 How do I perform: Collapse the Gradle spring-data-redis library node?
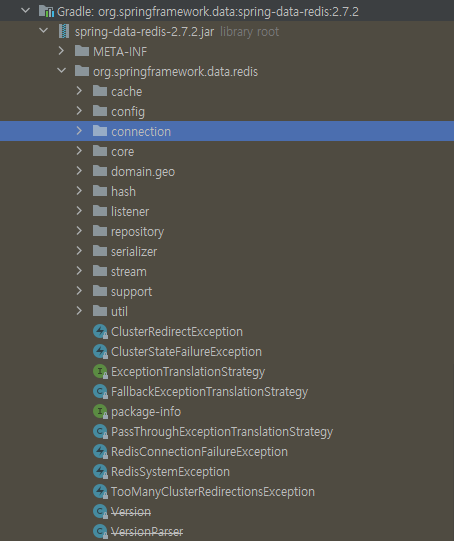pos(26,10)
